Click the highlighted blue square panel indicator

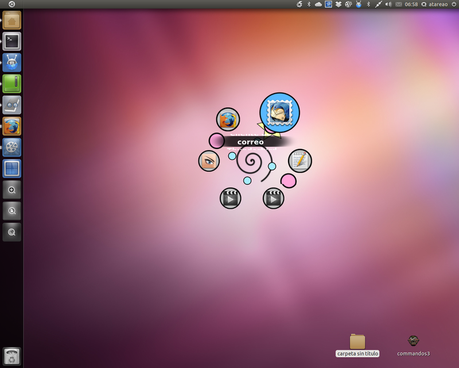point(328,4)
